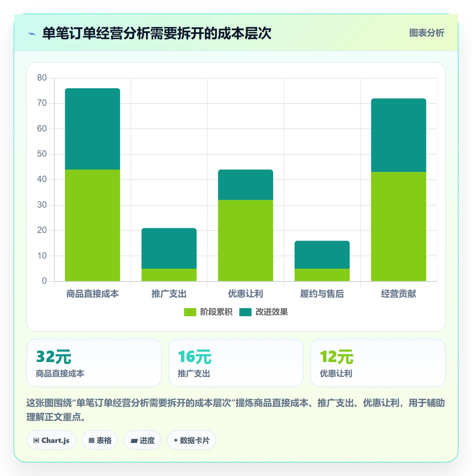The image size is (472, 476).
Task: Click the green bar segment for 履约与售后
Action: point(322,275)
